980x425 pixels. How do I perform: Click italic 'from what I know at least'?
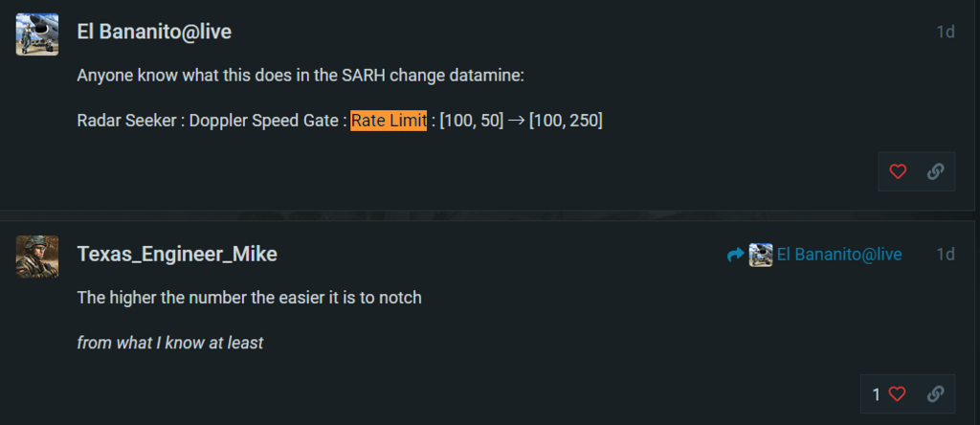point(170,343)
